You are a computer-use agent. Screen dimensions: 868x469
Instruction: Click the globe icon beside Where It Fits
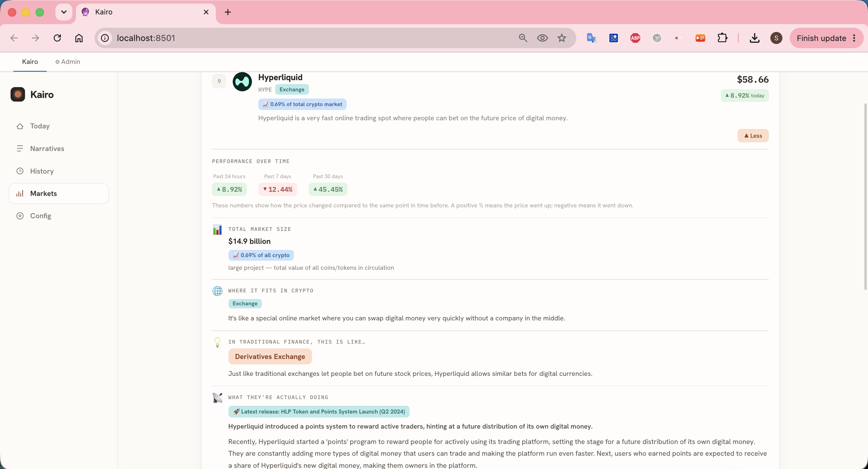[217, 291]
